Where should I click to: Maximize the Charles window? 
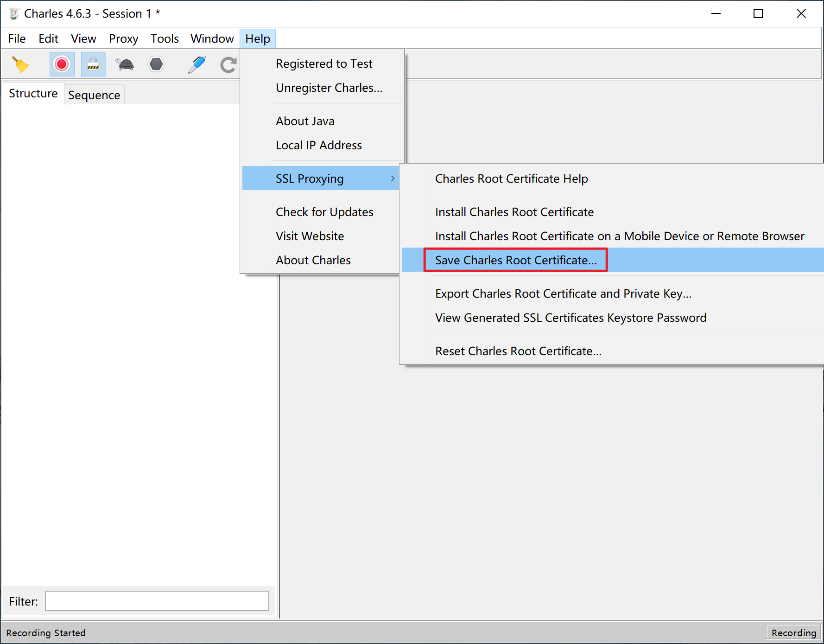click(x=758, y=14)
